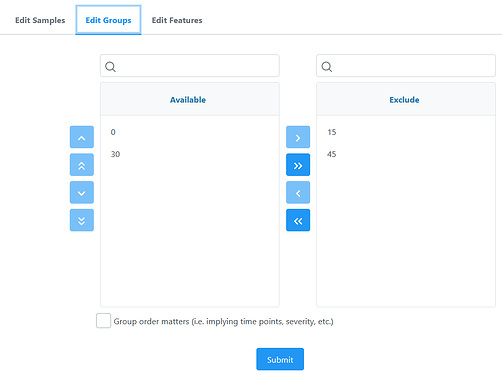
Task: Move all items to Exclude list
Action: [298, 165]
